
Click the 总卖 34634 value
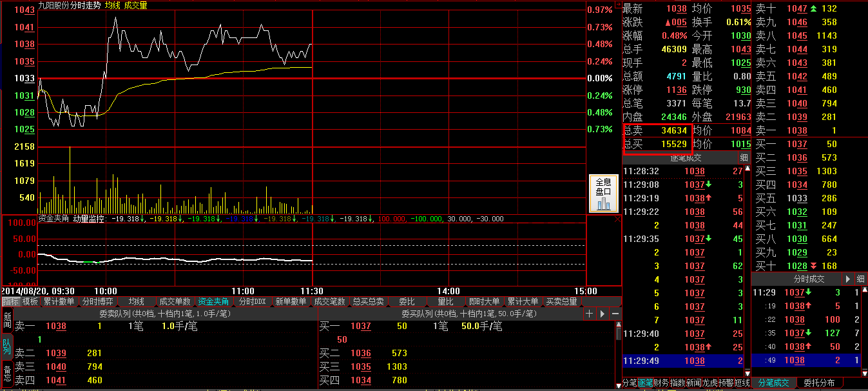pyautogui.click(x=674, y=130)
